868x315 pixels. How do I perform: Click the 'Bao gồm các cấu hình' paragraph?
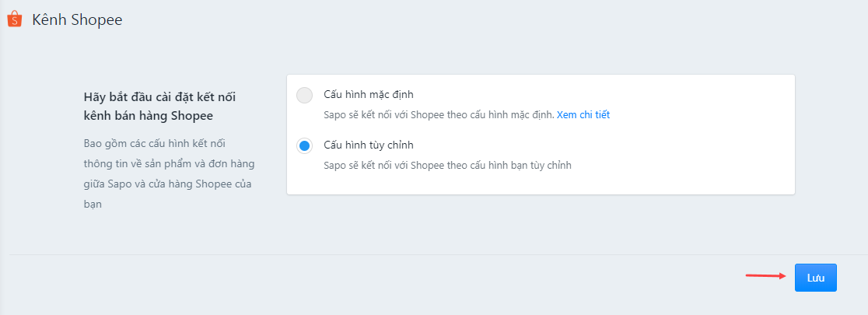point(170,173)
